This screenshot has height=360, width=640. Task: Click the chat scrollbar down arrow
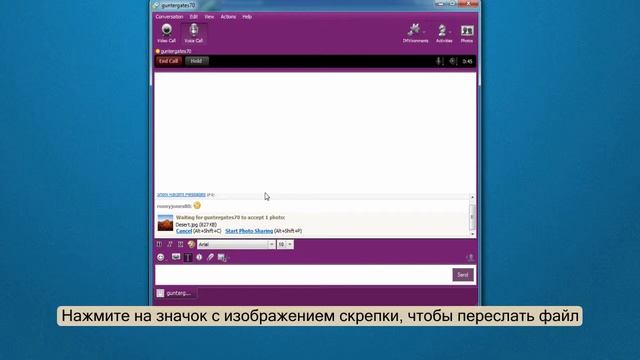click(472, 234)
